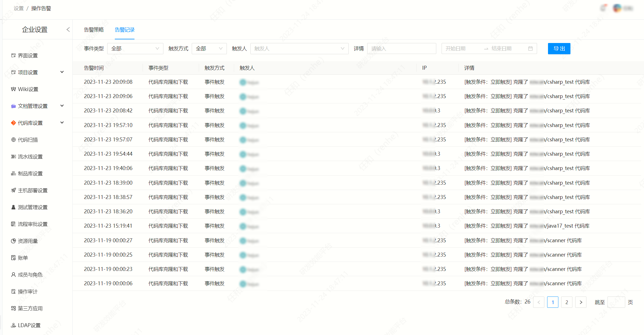The width and height of the screenshot is (644, 335).
Task: Open the LDAP设置 sidebar item
Action: click(x=29, y=325)
